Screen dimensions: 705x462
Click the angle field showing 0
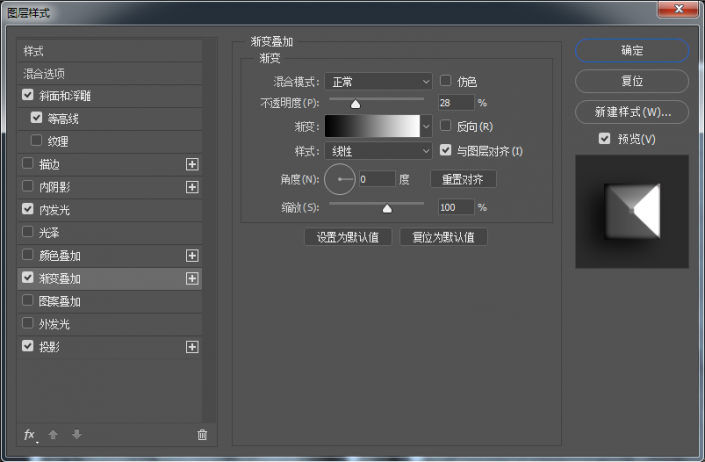pos(377,179)
